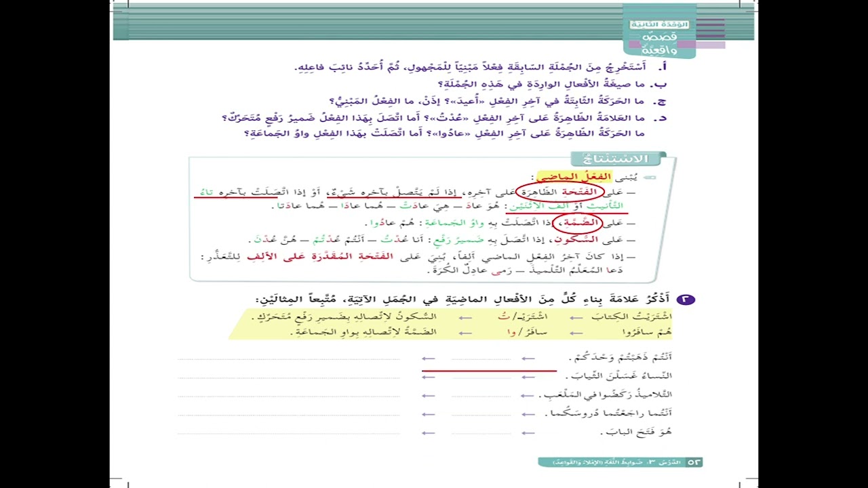
Task: Click the purple exercise number ٣ bullet
Action: [x=686, y=299]
